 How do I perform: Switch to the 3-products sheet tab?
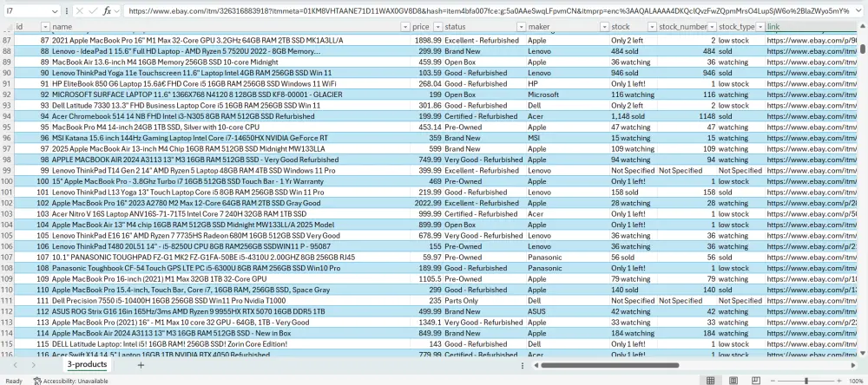[x=87, y=364]
